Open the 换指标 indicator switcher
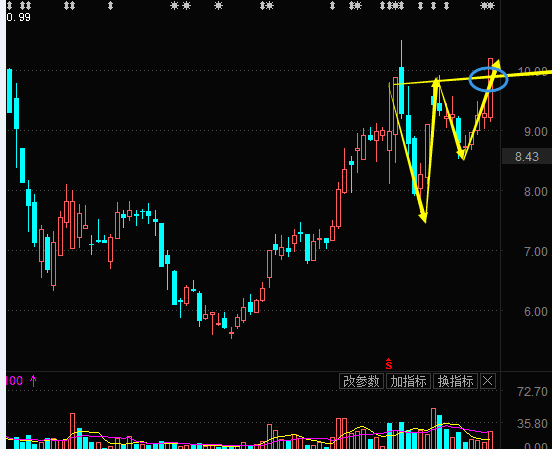552x449 pixels. [455, 381]
